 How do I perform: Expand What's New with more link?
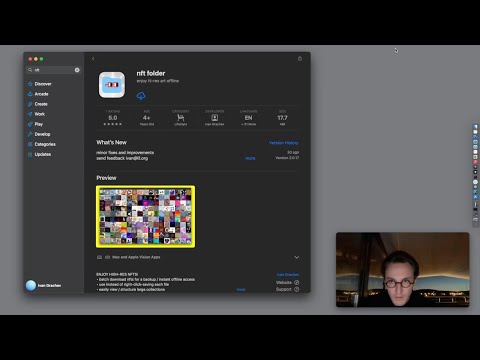coord(250,158)
